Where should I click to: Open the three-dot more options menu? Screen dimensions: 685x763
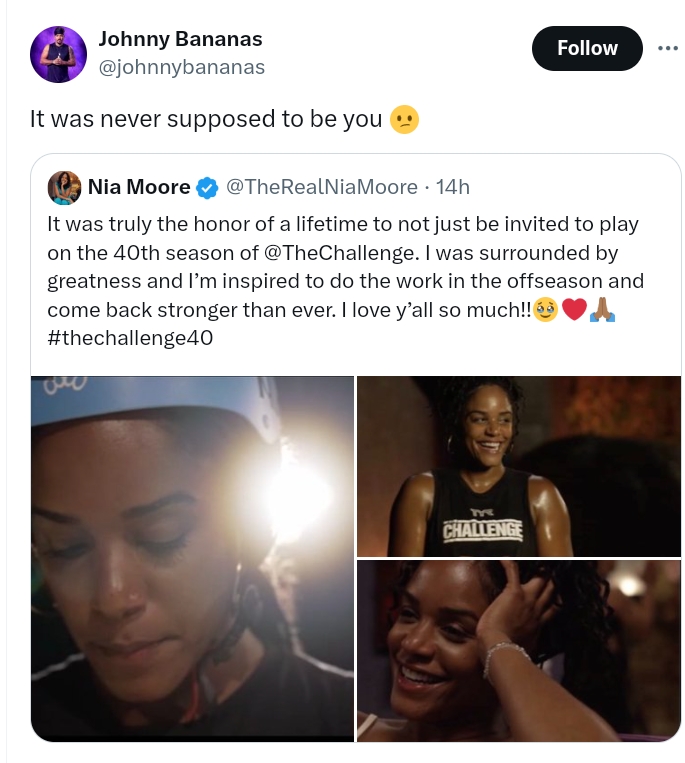pyautogui.click(x=667, y=48)
